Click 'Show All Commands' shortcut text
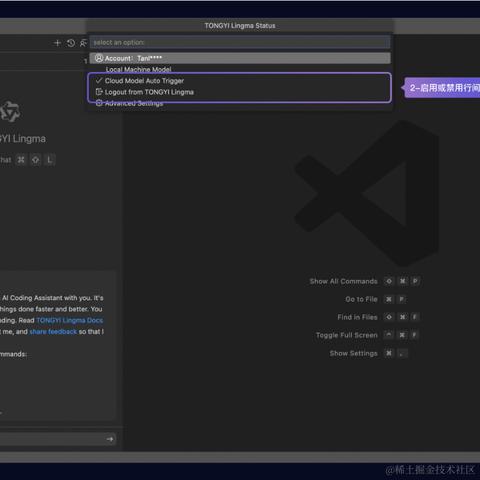The height and width of the screenshot is (480, 480). pyautogui.click(x=343, y=281)
